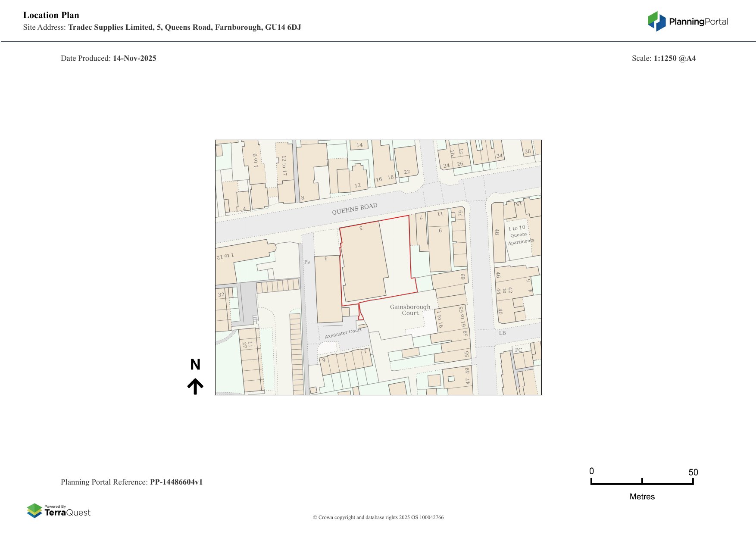The height and width of the screenshot is (535, 756).
Task: Click building number 5 inside red boundary
Action: [x=361, y=228]
